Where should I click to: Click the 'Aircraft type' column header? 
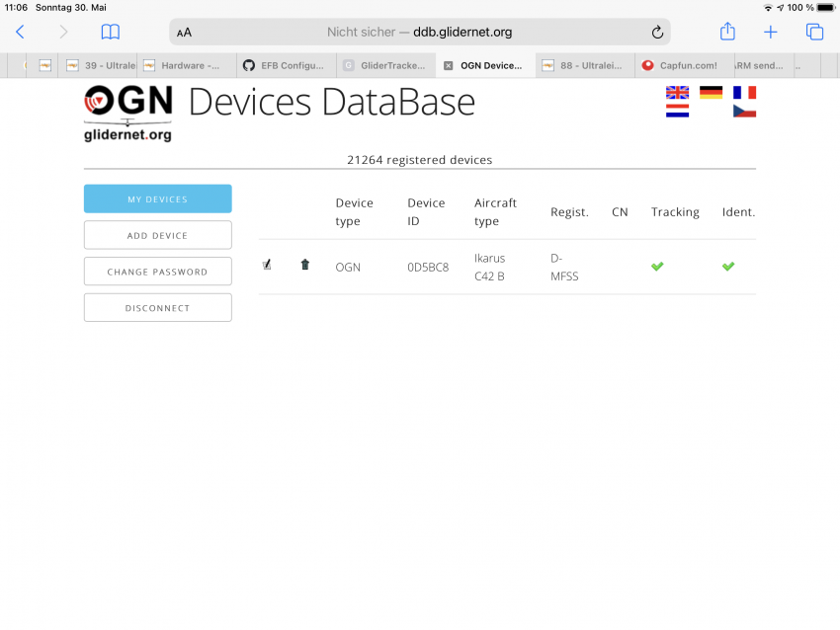pyautogui.click(x=495, y=212)
